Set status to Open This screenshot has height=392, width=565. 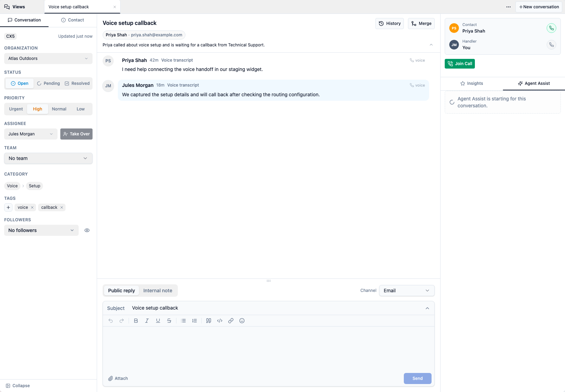20,83
